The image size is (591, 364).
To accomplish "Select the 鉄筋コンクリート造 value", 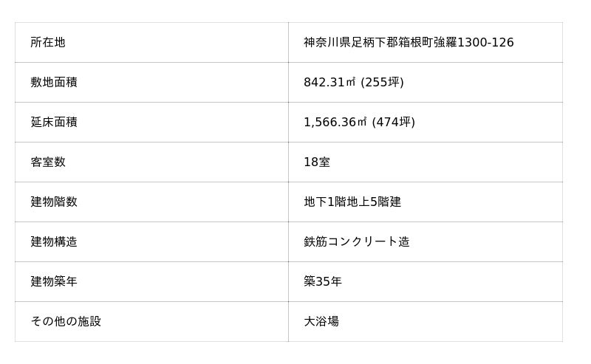I will tap(356, 242).
